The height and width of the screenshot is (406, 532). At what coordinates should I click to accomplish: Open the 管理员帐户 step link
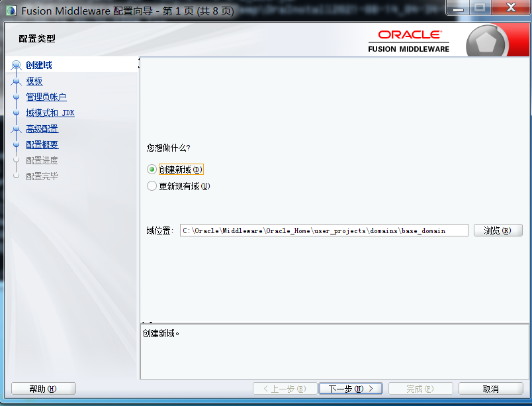(46, 97)
